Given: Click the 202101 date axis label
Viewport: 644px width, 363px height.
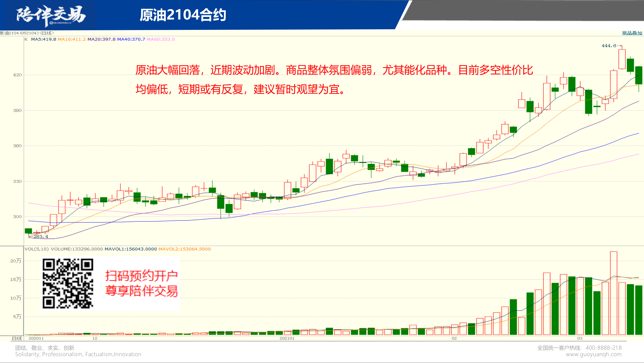Looking at the screenshot, I should (x=287, y=338).
